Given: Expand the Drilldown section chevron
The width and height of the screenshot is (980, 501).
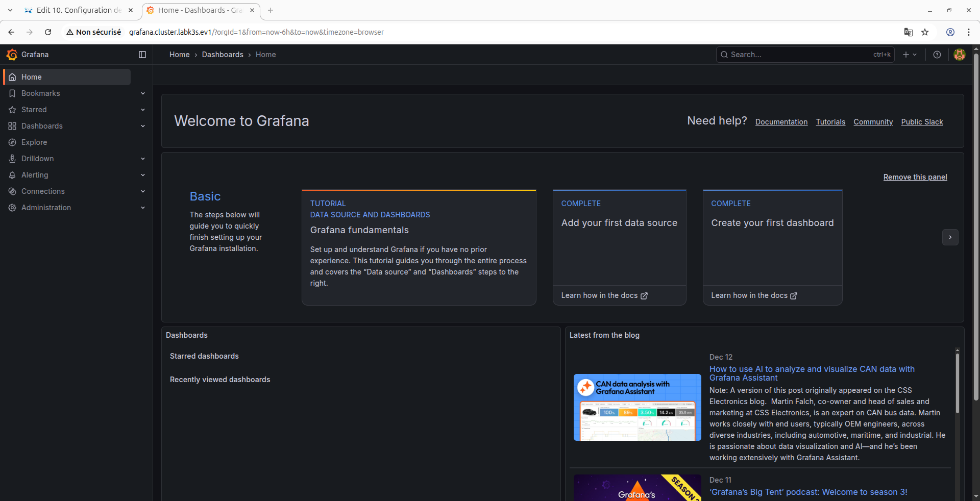Looking at the screenshot, I should [x=143, y=159].
